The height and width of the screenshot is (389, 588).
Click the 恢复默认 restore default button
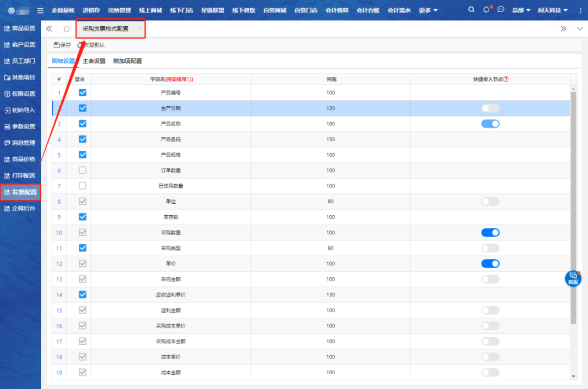click(91, 45)
